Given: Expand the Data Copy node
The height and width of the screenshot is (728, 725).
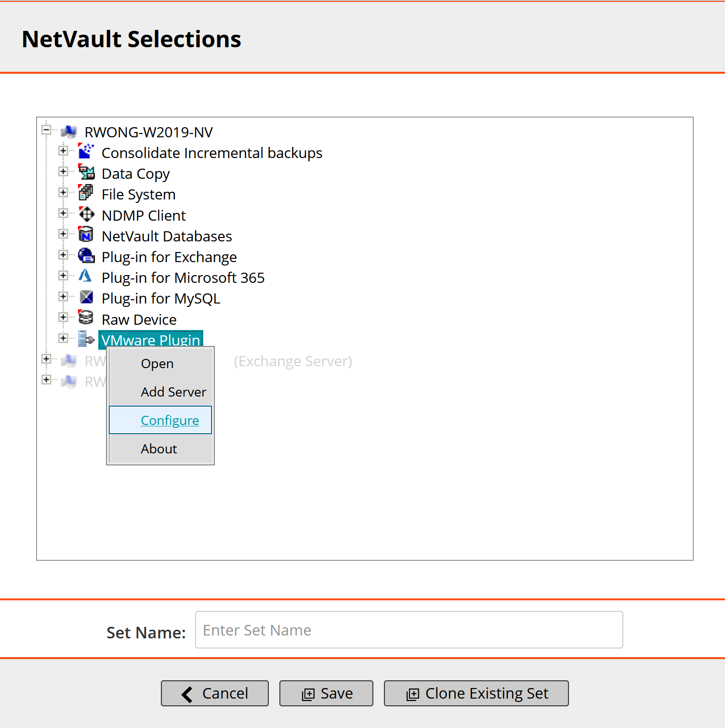Looking at the screenshot, I should (63, 172).
